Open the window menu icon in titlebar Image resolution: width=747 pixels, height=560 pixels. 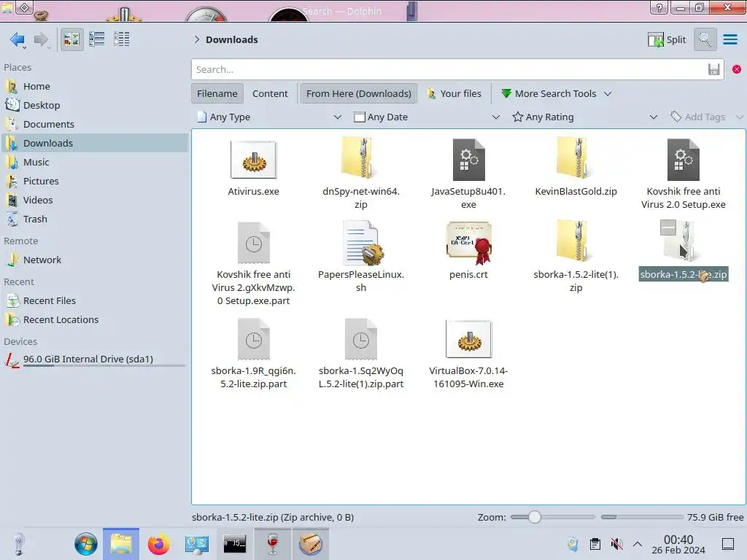pos(24,7)
